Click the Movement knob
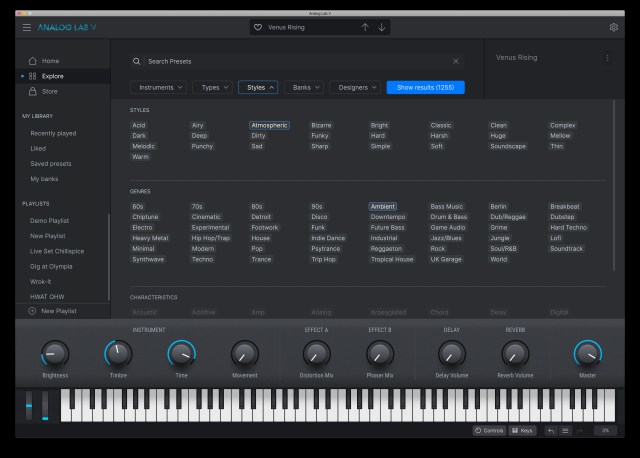 [244, 354]
